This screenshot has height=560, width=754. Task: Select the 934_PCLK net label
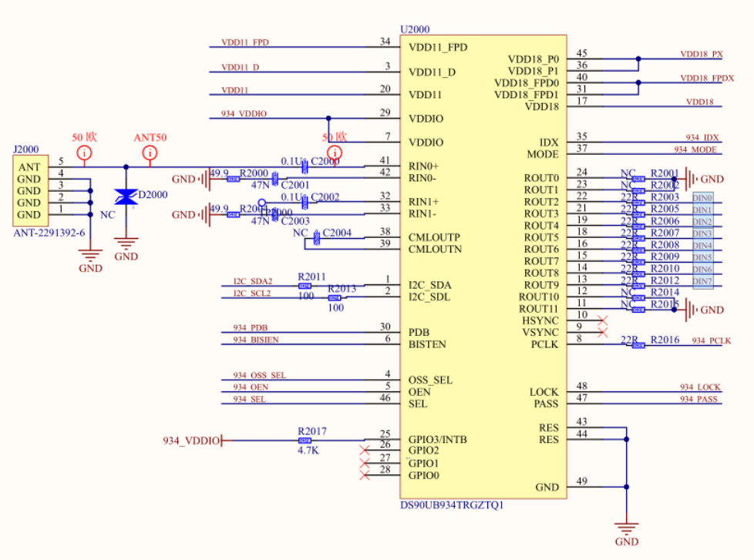[x=711, y=341]
